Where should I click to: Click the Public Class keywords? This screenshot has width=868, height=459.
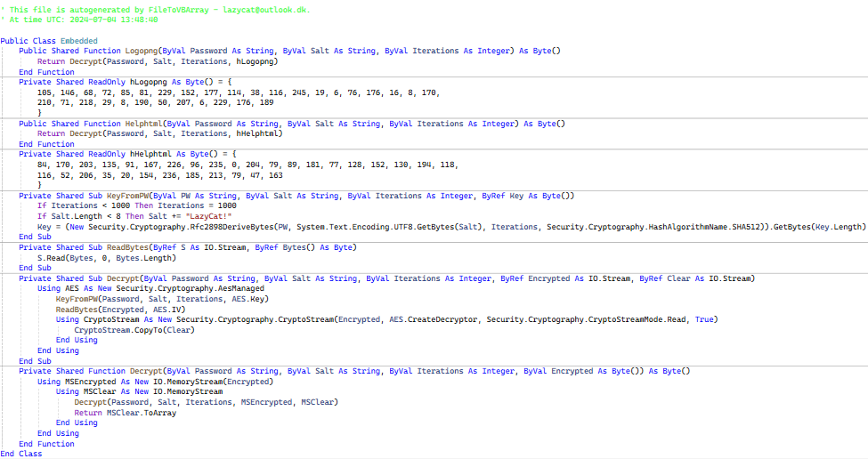click(28, 41)
